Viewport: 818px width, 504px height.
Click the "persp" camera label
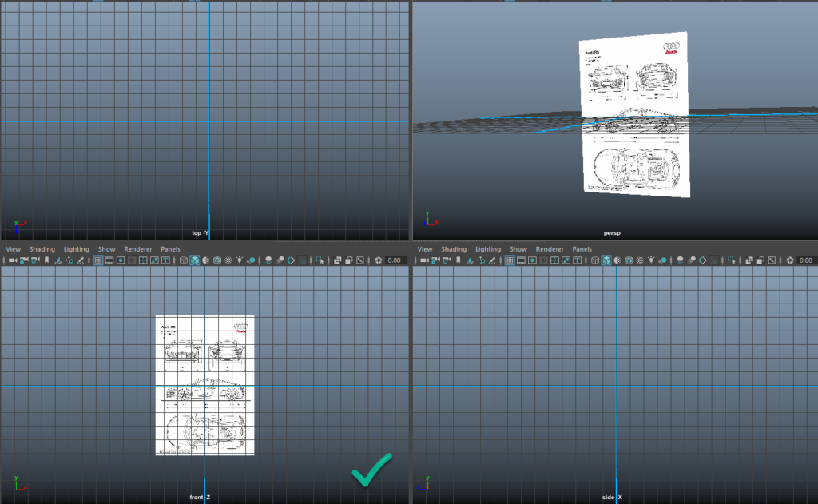click(612, 233)
